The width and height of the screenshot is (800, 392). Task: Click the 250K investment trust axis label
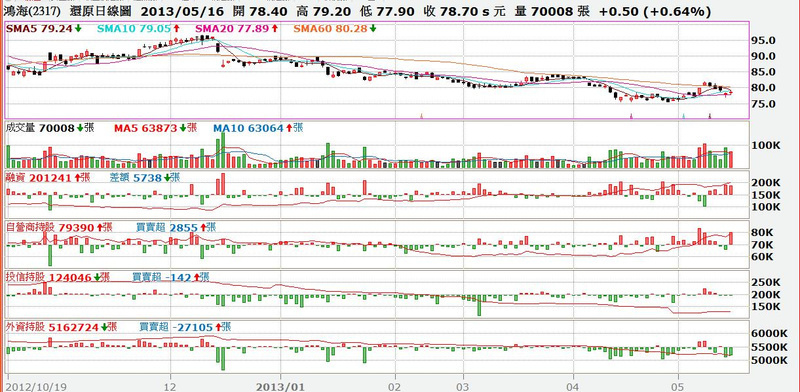point(765,282)
